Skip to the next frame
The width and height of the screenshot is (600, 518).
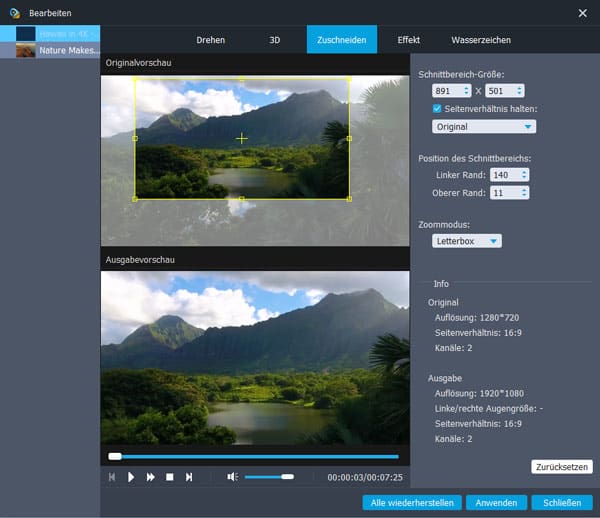tap(188, 477)
